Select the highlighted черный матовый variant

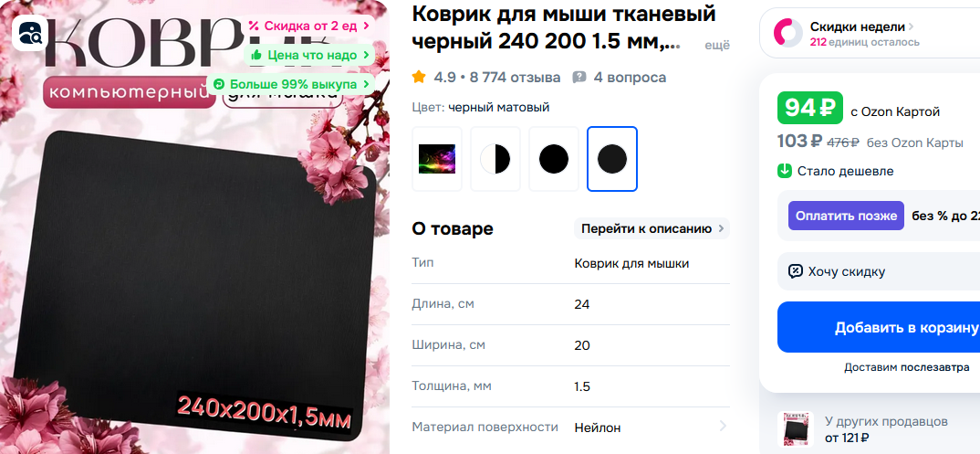point(612,159)
